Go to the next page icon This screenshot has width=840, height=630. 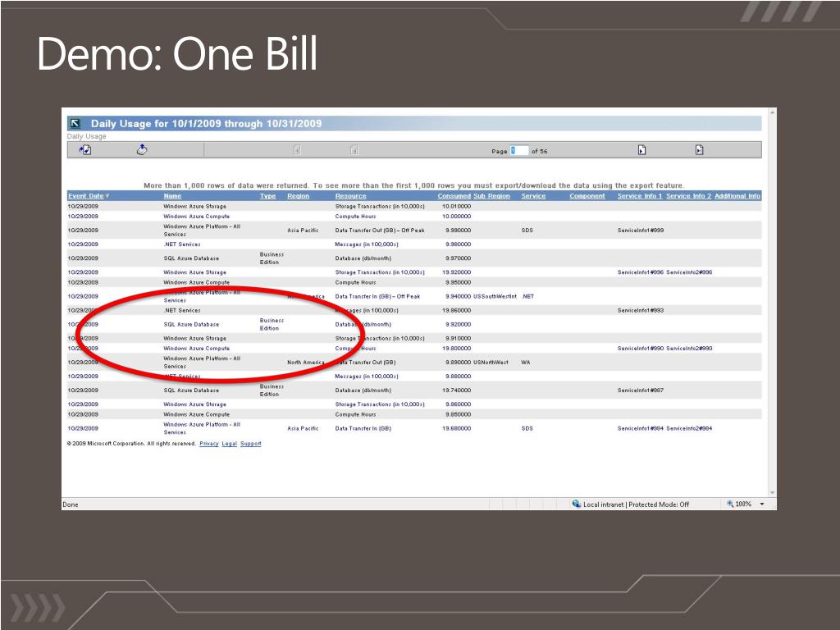coord(641,150)
